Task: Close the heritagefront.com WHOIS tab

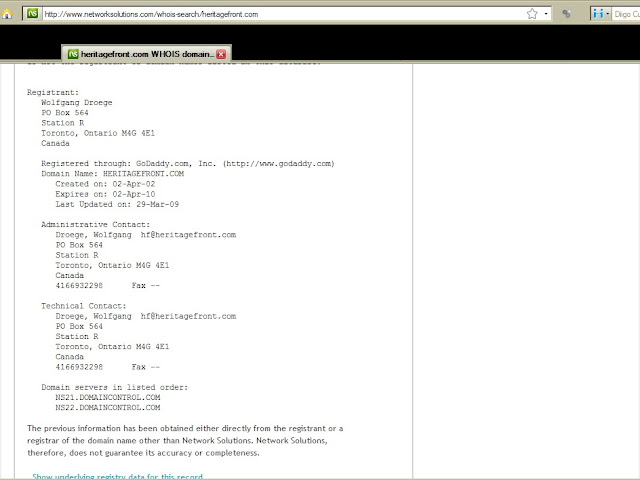Action: tap(221, 54)
